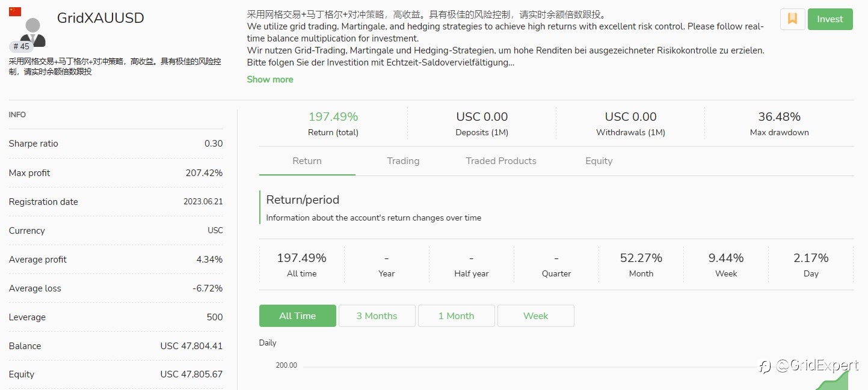Select the 3 Months chart range
Viewport: 868px width, 390px height.
click(377, 316)
